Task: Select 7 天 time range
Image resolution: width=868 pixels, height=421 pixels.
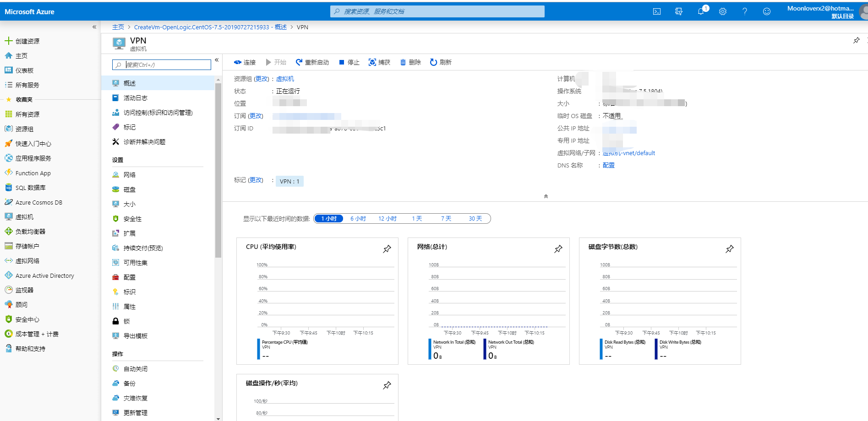Action: (446, 219)
